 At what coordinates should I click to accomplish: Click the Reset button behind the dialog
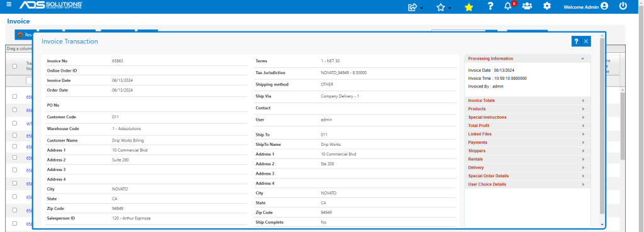pyautogui.click(x=25, y=35)
